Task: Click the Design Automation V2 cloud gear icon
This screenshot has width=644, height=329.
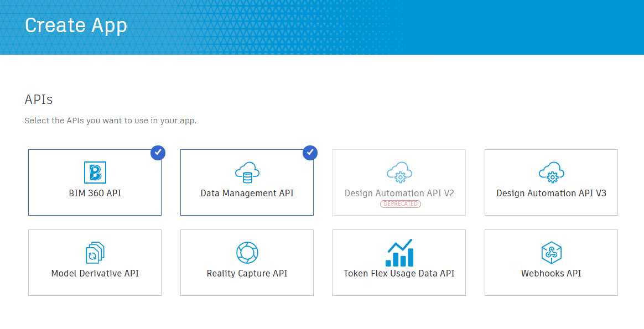Action: click(399, 173)
